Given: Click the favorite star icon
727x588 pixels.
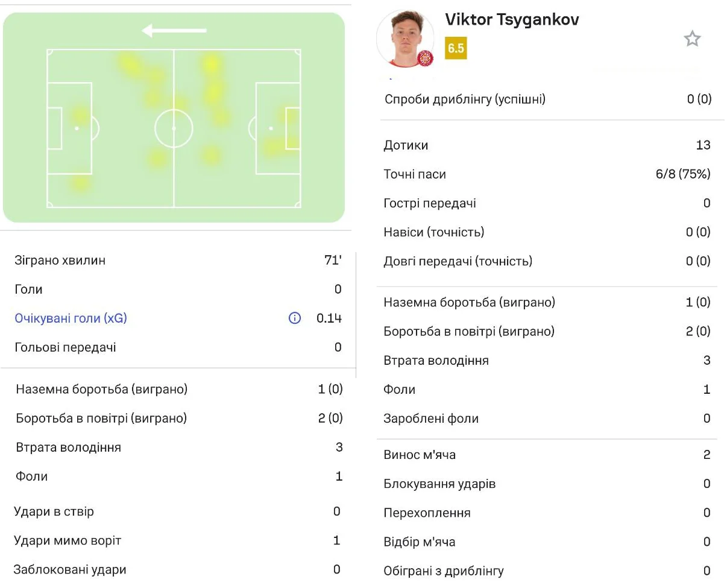Looking at the screenshot, I should tap(692, 39).
